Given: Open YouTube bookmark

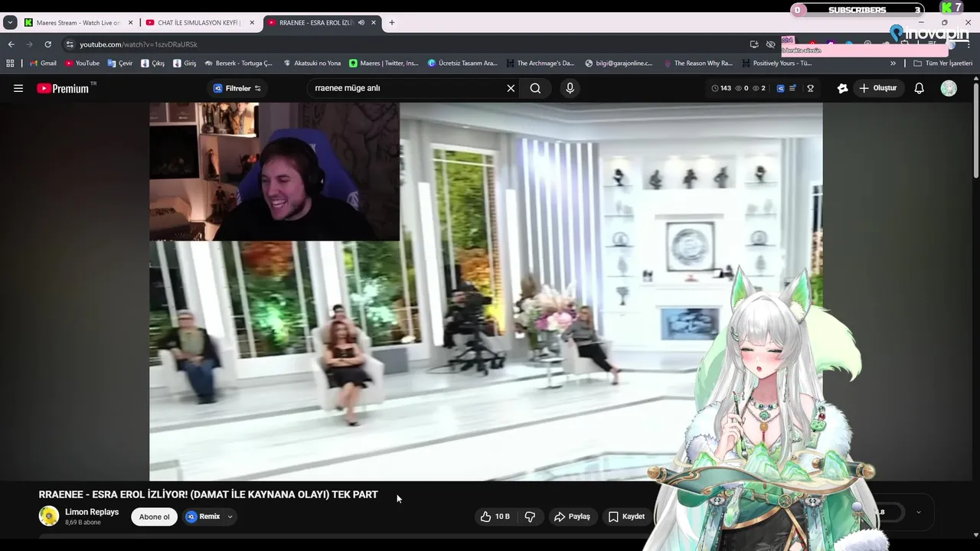Looking at the screenshot, I should tap(82, 64).
